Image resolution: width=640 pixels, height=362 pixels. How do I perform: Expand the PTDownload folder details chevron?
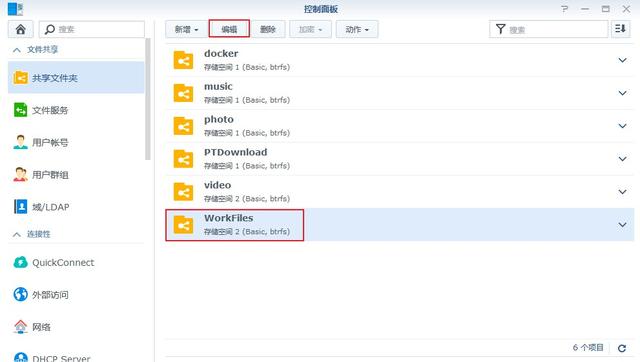(622, 159)
